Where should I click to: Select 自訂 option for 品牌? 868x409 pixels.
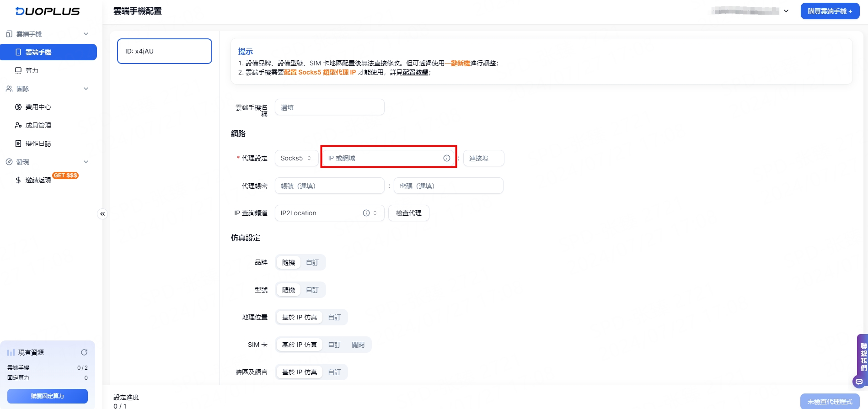point(312,262)
